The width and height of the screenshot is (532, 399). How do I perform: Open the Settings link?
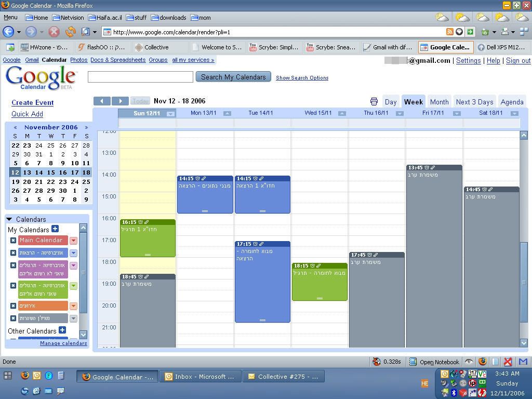[468, 60]
